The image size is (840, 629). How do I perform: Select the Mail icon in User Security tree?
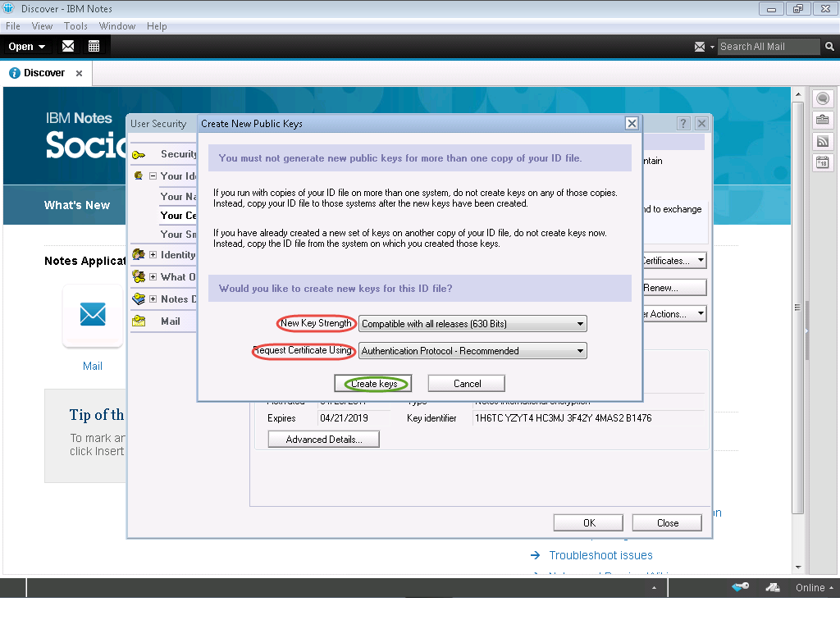tap(138, 321)
